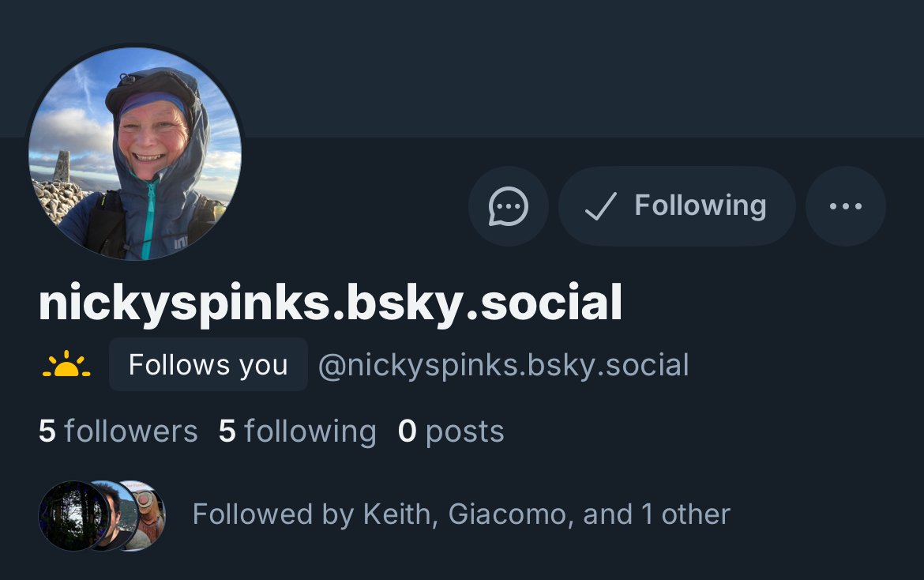
Task: Open the three-dots more options menu
Action: (x=845, y=206)
